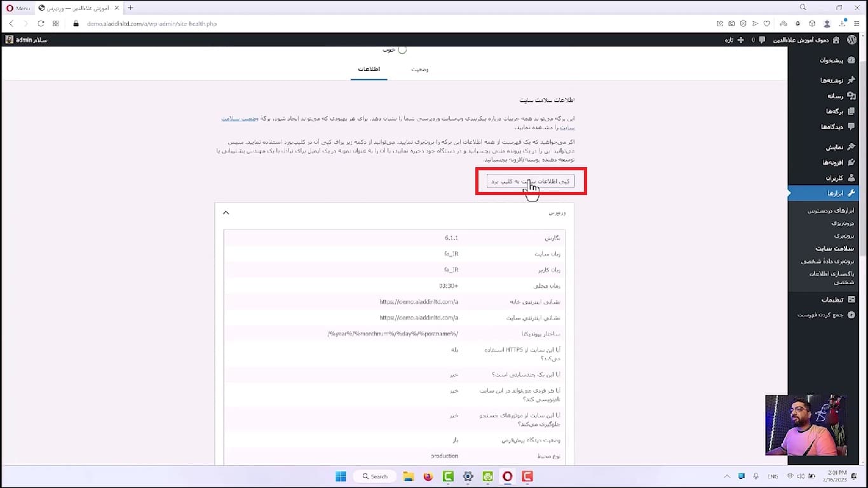Screen dimensions: 868x488
Task: Show hidden tray icons chevron
Action: (727, 476)
